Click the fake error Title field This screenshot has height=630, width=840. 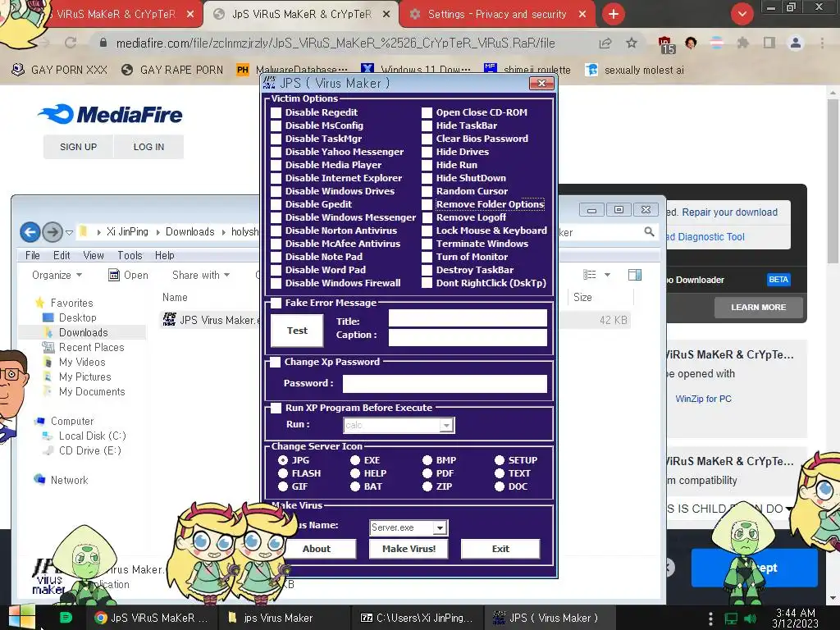pos(468,318)
